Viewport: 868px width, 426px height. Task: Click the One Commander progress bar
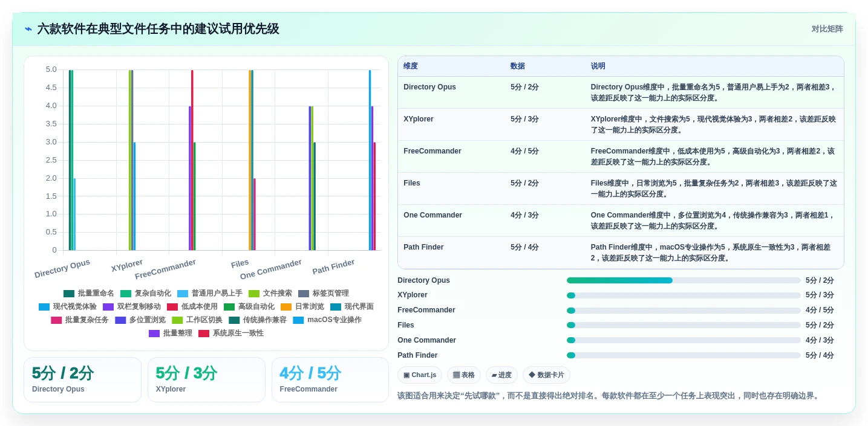click(684, 340)
